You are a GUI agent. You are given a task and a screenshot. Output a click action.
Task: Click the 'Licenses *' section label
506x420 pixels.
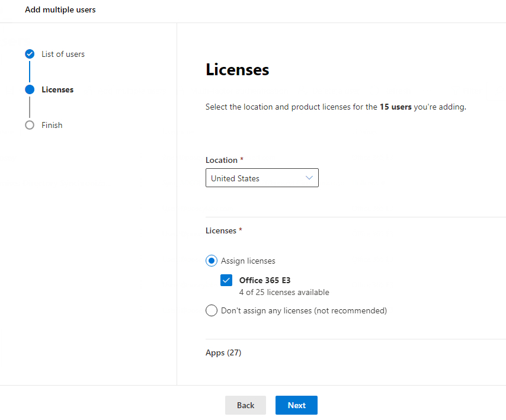[224, 230]
